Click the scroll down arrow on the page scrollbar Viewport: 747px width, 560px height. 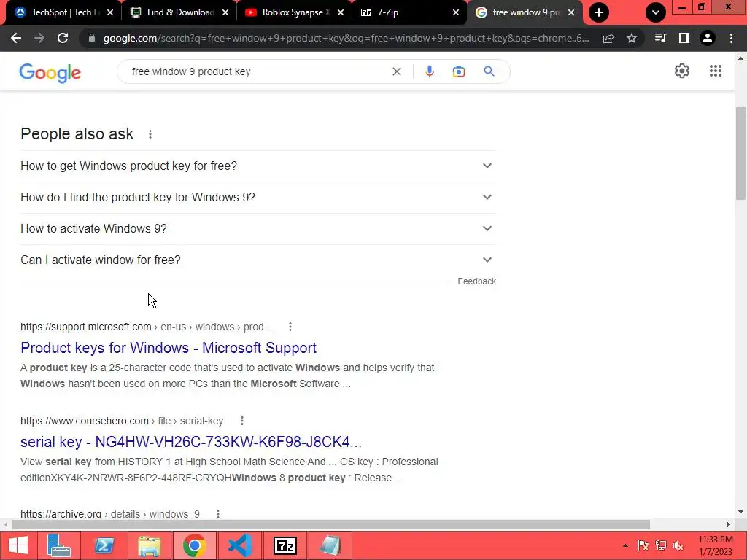pos(740,512)
